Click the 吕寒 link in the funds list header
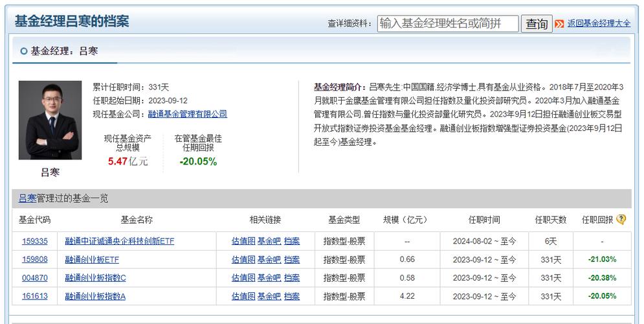 click(x=28, y=198)
